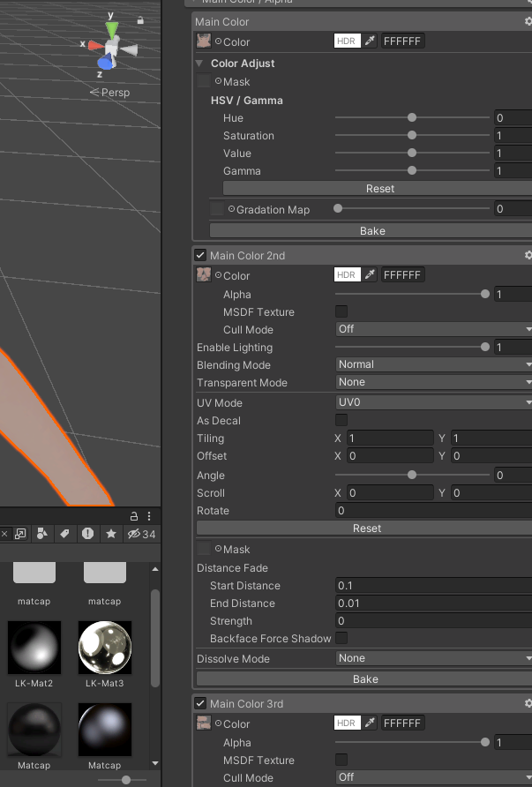Select the Main Color 2nd texture thumbnail
532x787 pixels.
coord(203,275)
